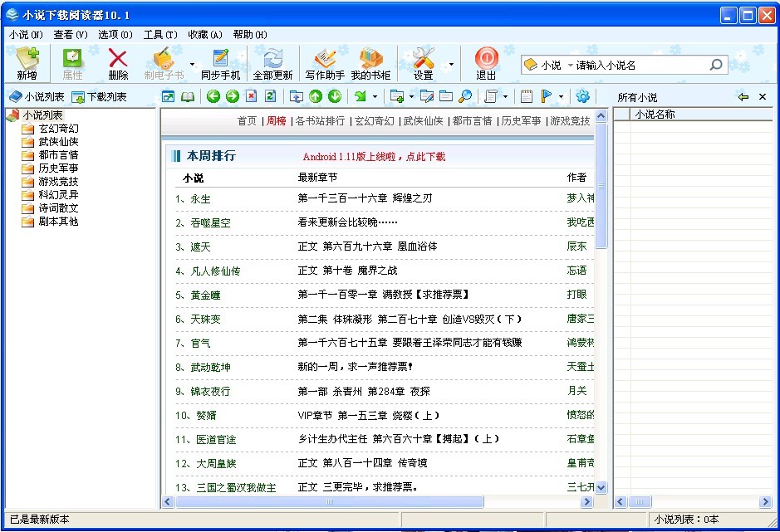The width and height of the screenshot is (780, 532).
Task: Click 全部更新 to update all novels
Action: [x=272, y=63]
